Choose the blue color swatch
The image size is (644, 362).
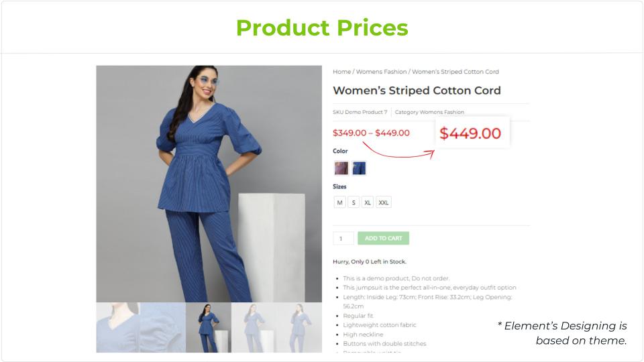pyautogui.click(x=359, y=168)
